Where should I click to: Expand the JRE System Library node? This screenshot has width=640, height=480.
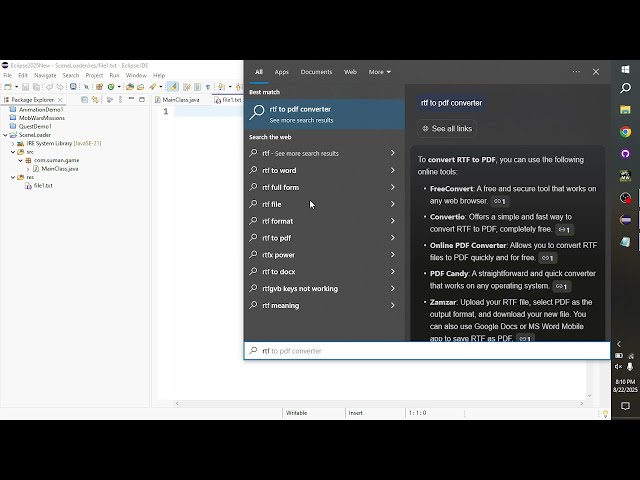coord(13,144)
